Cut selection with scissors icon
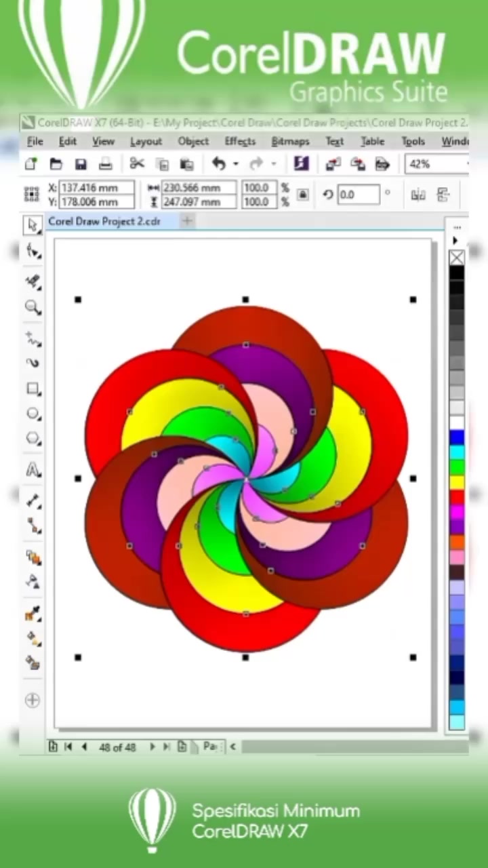Image resolution: width=488 pixels, height=868 pixels. 137,163
